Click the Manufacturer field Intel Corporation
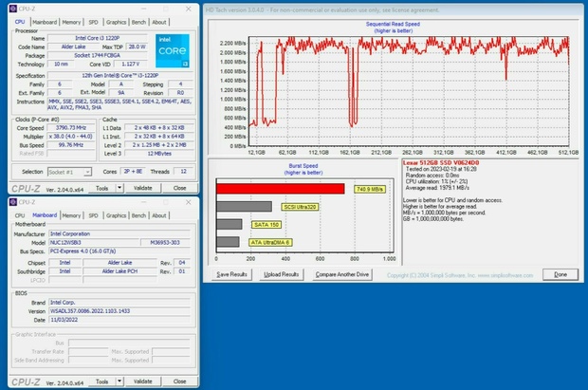 pos(119,233)
